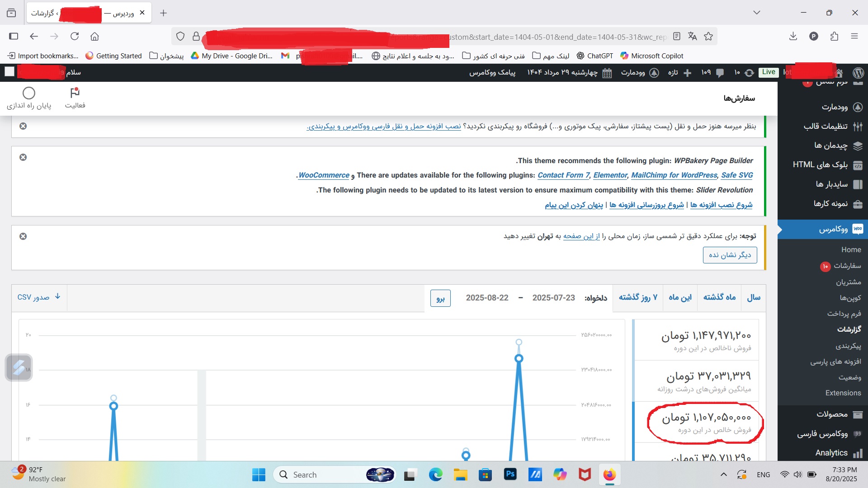Image resolution: width=868 pixels, height=488 pixels.
Task: Open the Firefox hamburger application menu
Action: click(854, 36)
